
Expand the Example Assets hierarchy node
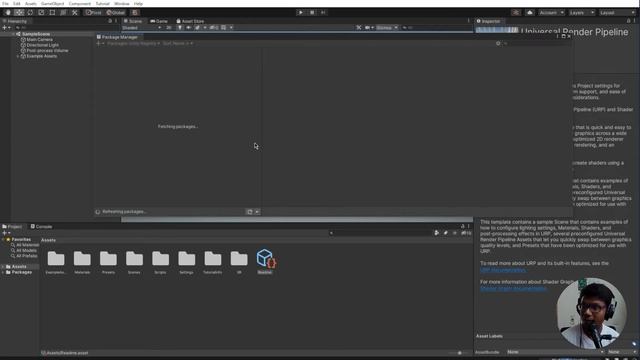18,56
